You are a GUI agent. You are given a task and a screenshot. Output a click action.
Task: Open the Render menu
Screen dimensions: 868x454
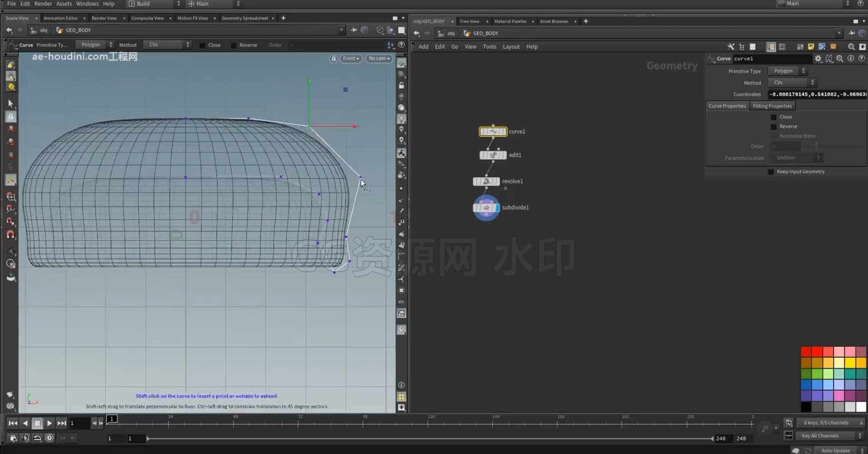(x=43, y=4)
